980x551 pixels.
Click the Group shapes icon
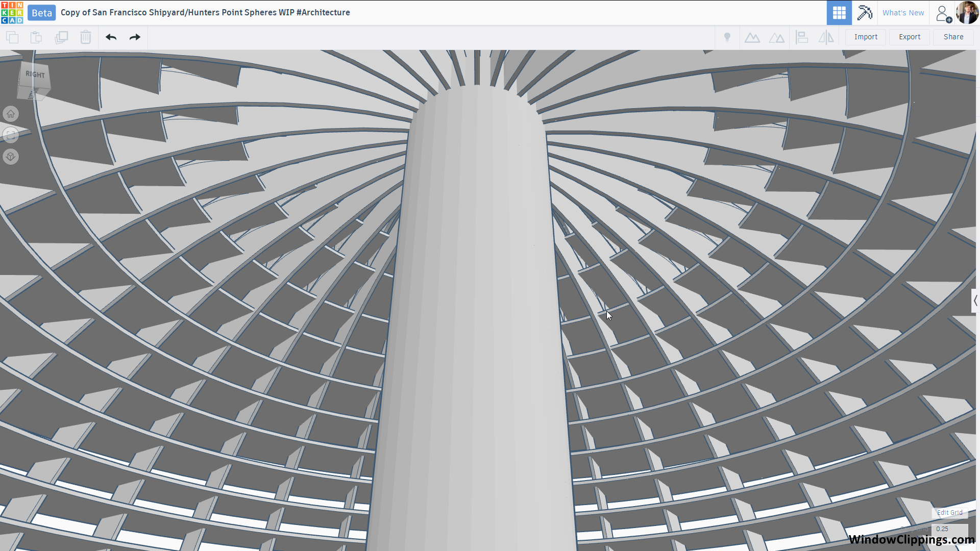[752, 37]
